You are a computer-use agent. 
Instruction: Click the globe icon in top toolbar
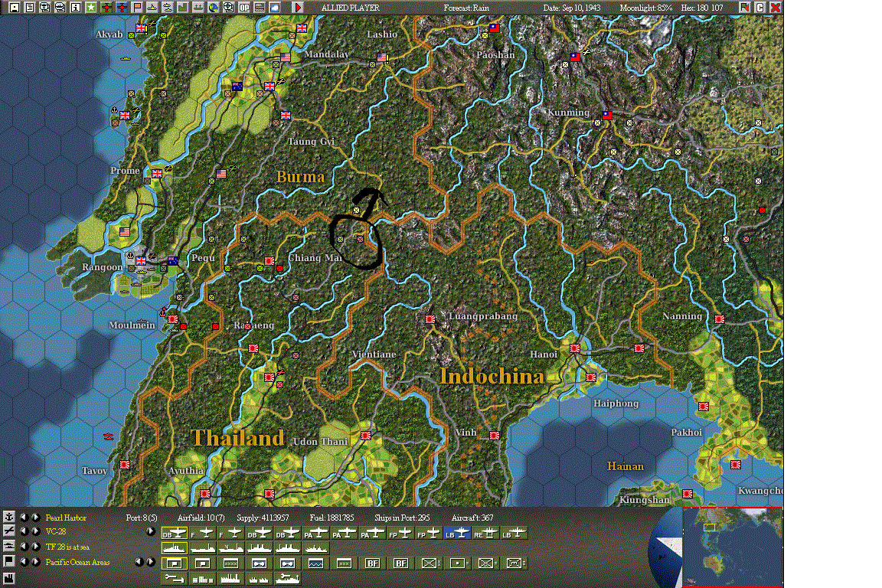(x=213, y=8)
